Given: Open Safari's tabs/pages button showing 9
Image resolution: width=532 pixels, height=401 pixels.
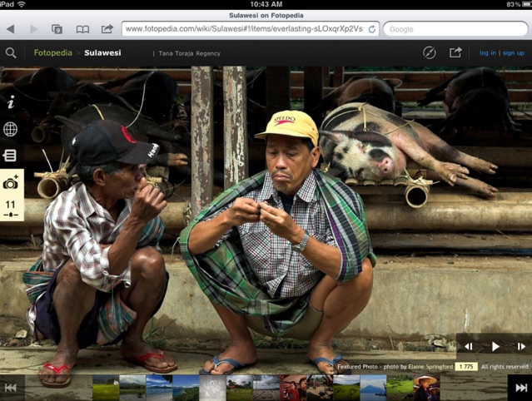Looking at the screenshot, I should pos(57,29).
